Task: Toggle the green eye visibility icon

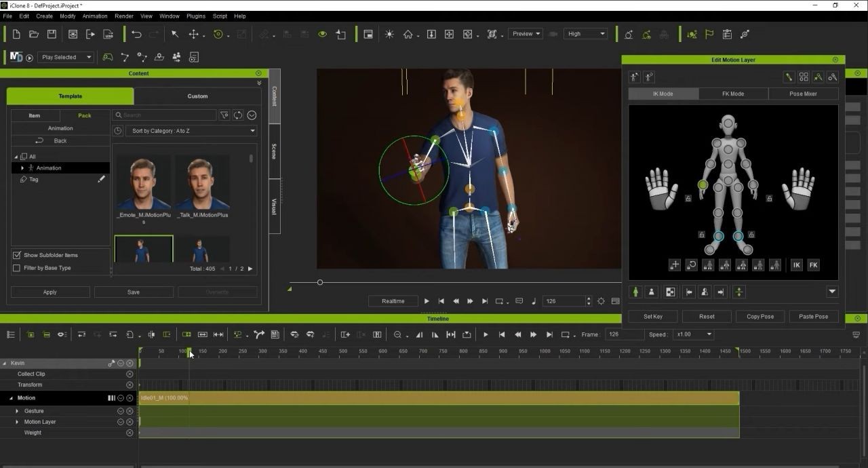Action: click(x=322, y=34)
